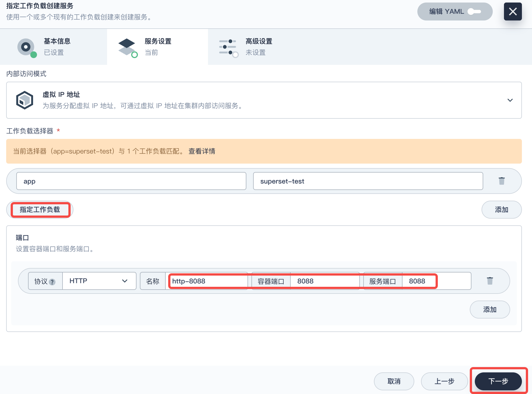Image resolution: width=532 pixels, height=394 pixels.
Task: Close the create service dialog
Action: pos(513,12)
